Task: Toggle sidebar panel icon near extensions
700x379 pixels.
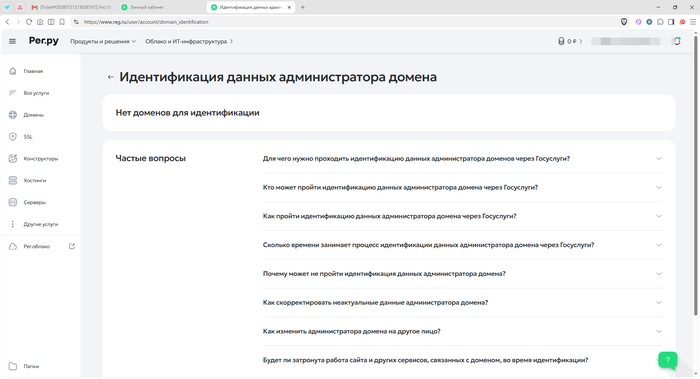Action: 671,22
